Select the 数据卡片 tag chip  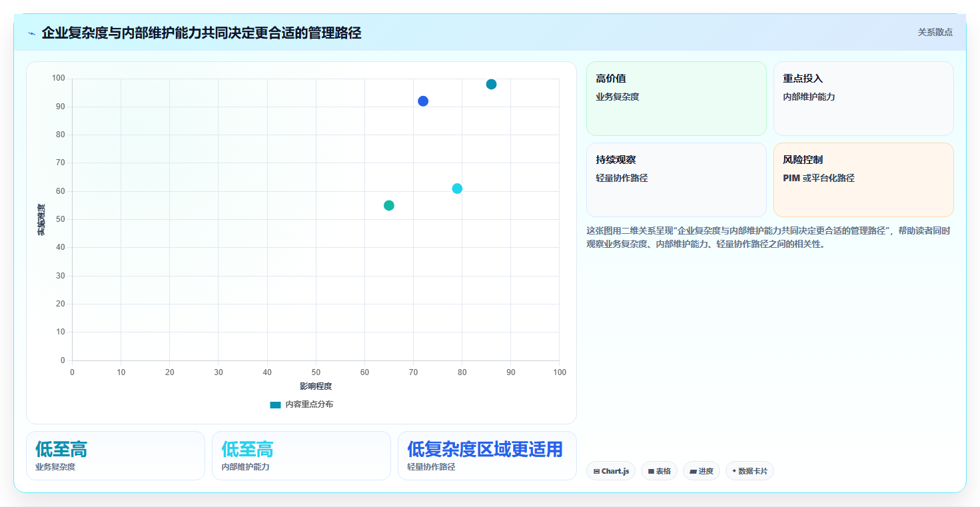[749, 471]
